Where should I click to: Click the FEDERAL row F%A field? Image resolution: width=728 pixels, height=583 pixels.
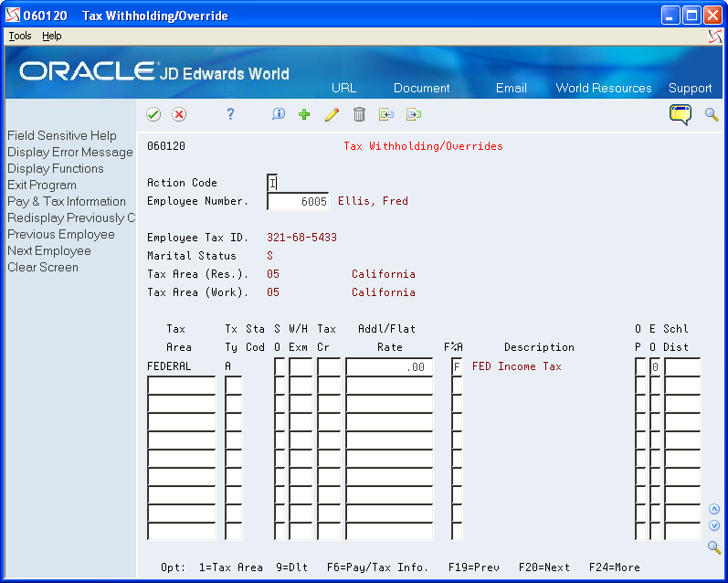click(457, 366)
